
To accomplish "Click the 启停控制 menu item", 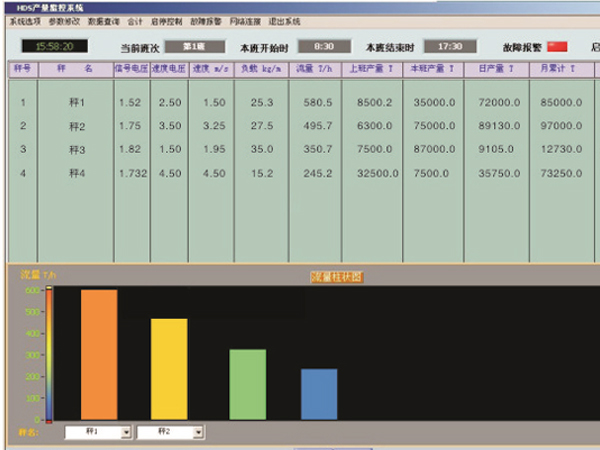I will coord(166,20).
